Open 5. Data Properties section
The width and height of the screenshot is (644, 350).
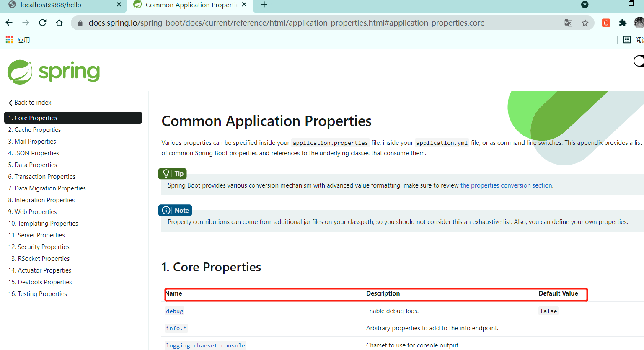click(33, 165)
